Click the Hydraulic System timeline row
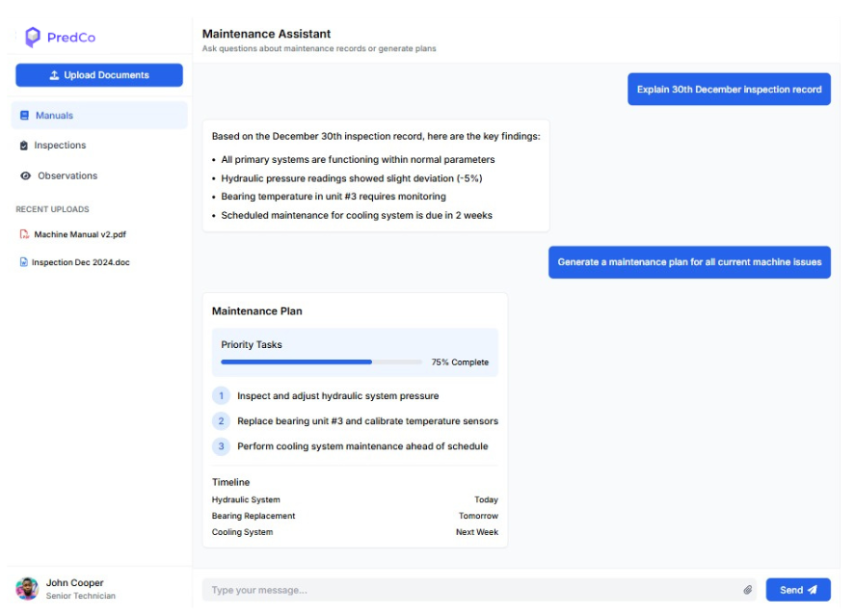 pyautogui.click(x=355, y=500)
